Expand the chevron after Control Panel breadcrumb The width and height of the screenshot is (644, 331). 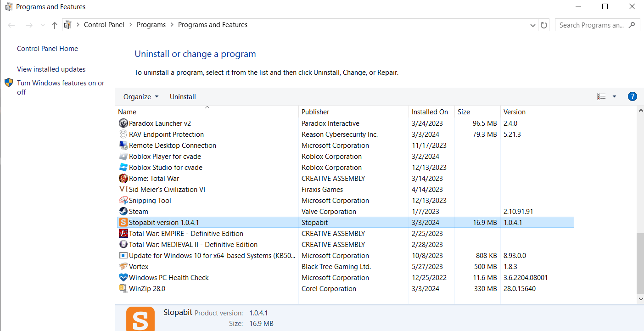(130, 25)
